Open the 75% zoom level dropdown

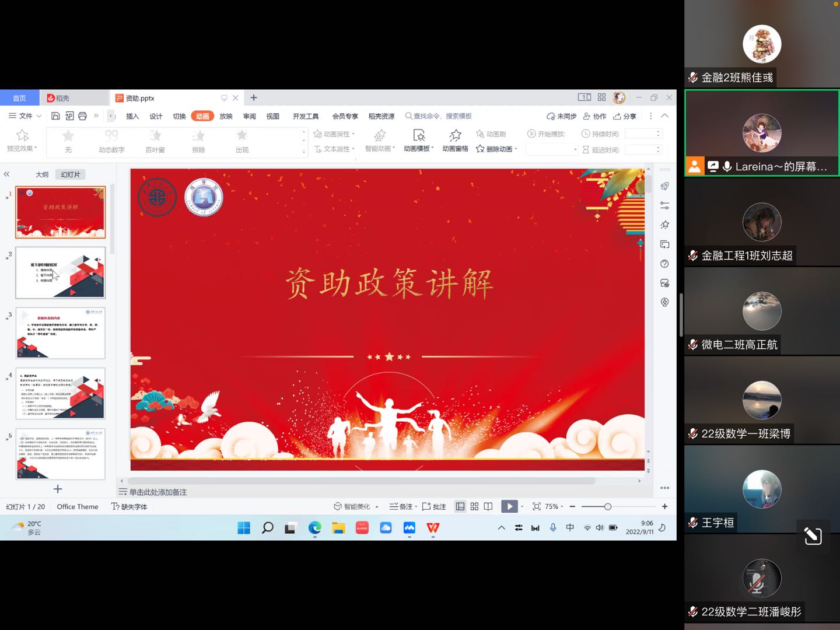[554, 506]
